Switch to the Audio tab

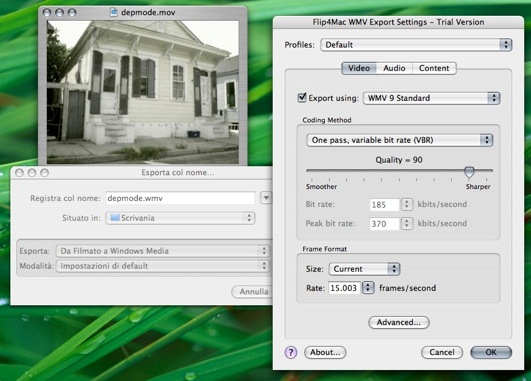coord(394,68)
